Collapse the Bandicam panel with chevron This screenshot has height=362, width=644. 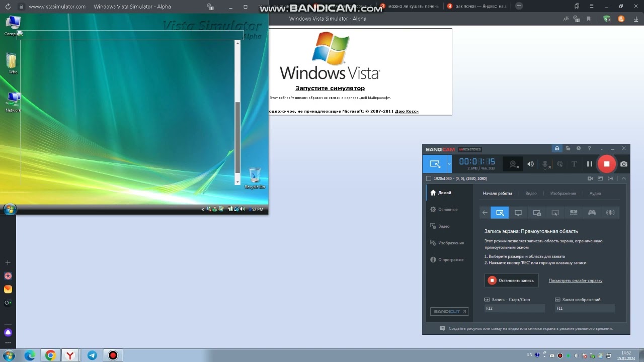pyautogui.click(x=624, y=178)
